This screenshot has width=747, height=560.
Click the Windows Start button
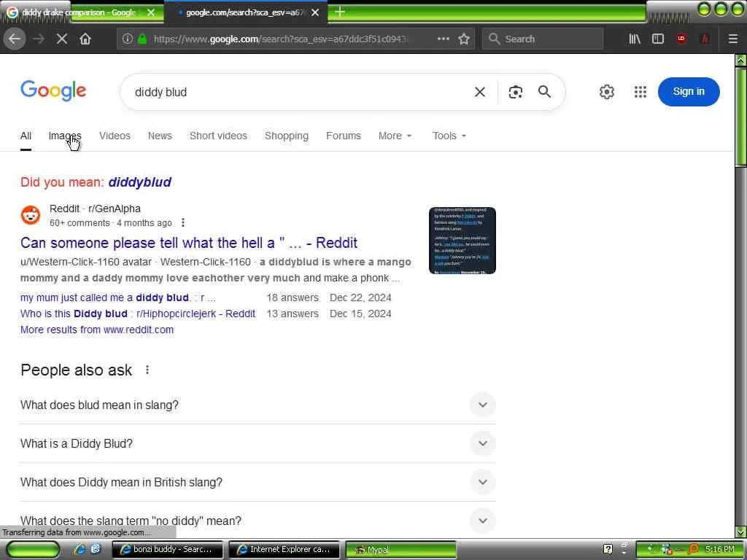[x=34, y=550]
